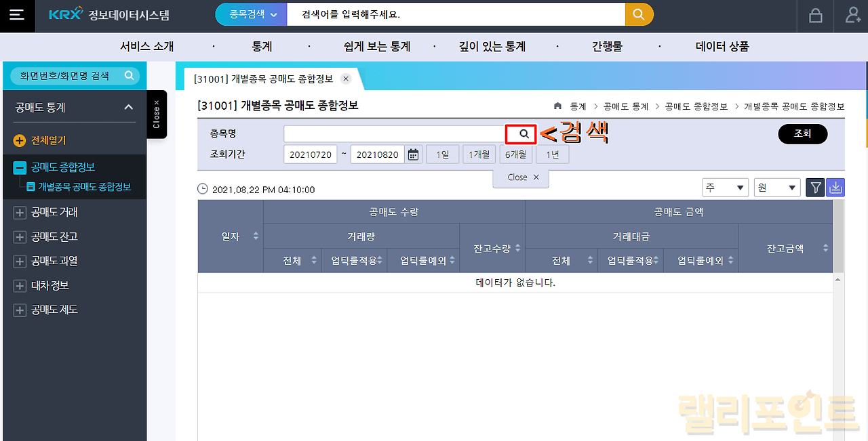Click the download data icon
The image size is (868, 441).
pos(835,188)
